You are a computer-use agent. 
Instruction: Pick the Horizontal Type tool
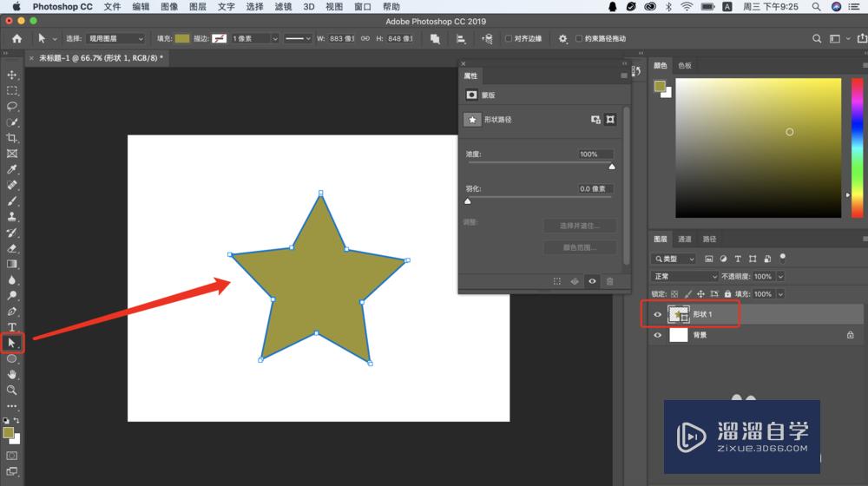pos(11,327)
